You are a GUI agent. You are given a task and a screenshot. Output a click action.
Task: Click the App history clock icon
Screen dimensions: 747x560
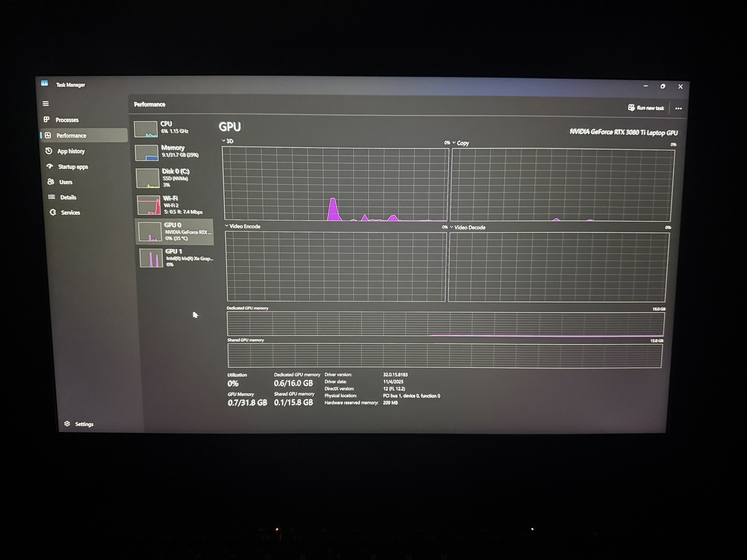click(49, 151)
